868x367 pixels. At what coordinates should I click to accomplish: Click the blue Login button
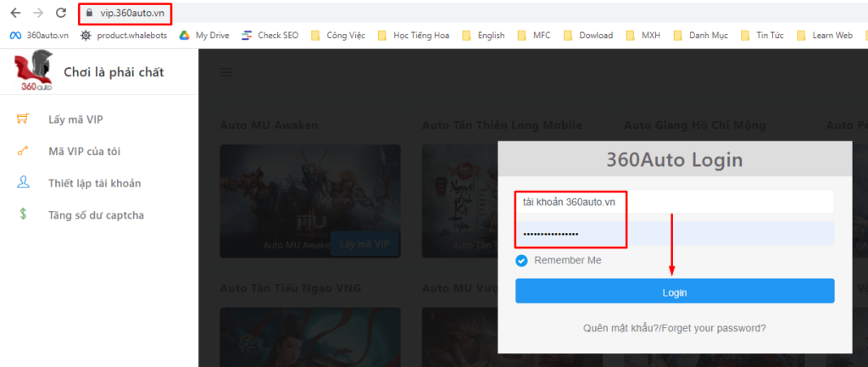[x=674, y=292]
